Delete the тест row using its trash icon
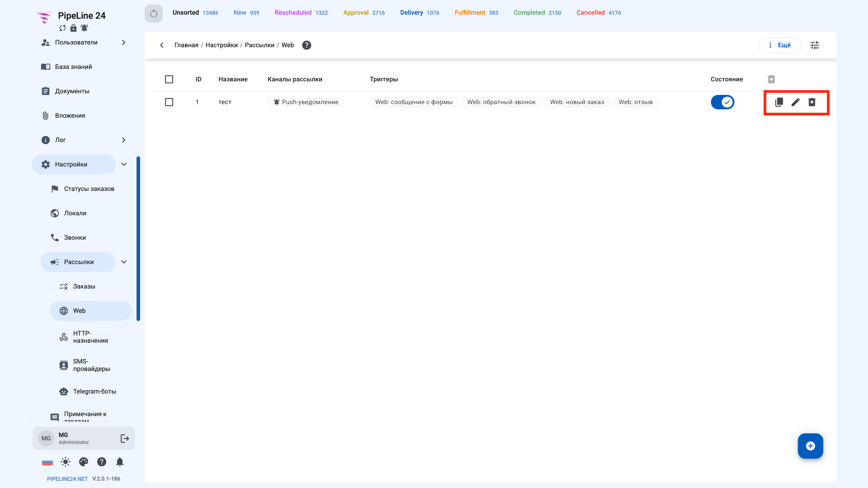 [x=812, y=102]
